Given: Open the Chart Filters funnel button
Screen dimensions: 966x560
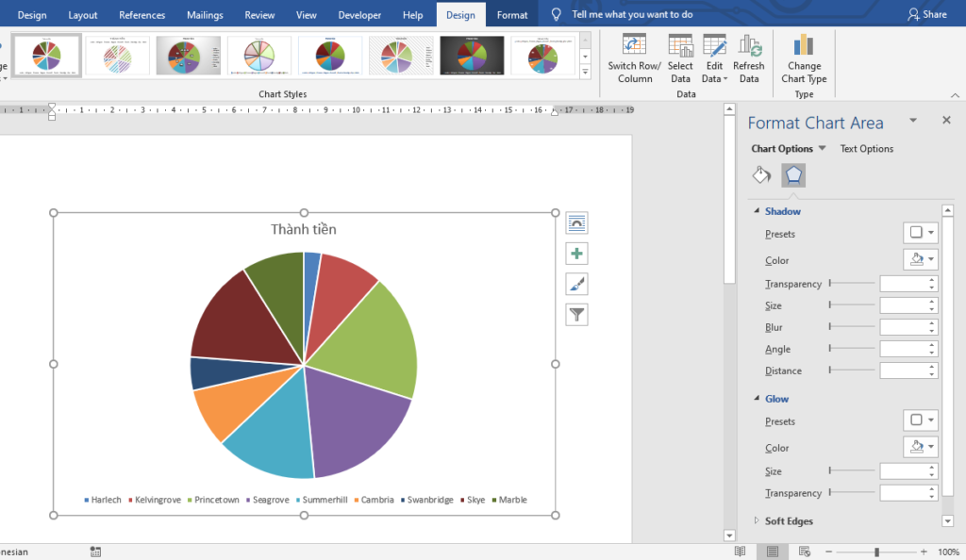Looking at the screenshot, I should point(576,315).
